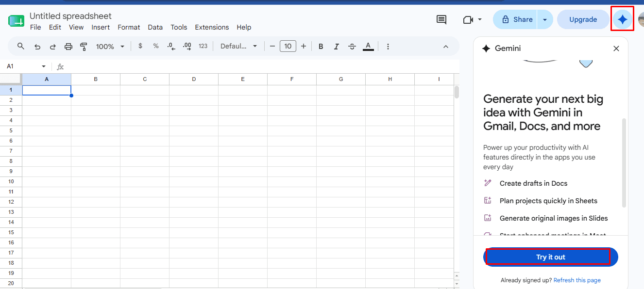Viewport: 644px width, 289px height.
Task: Click the account profile picture
Action: (x=641, y=19)
